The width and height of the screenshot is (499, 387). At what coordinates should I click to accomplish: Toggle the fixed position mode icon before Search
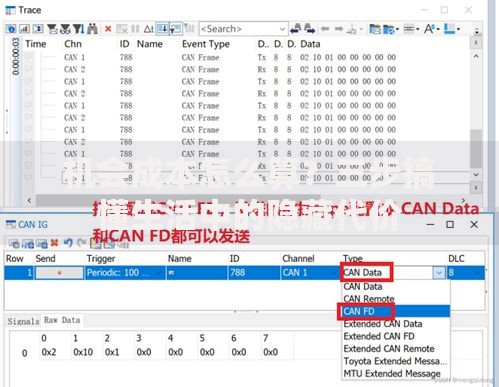[x=176, y=29]
